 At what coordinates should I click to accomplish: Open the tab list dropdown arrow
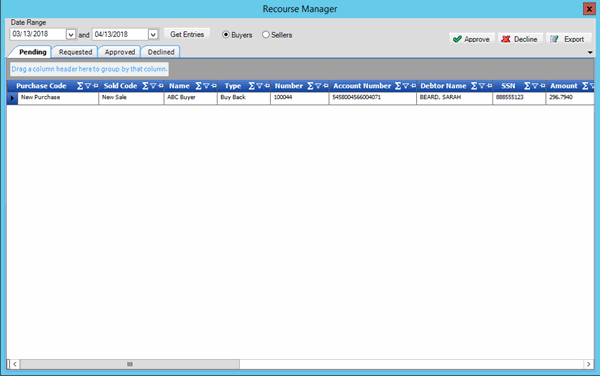click(x=590, y=52)
